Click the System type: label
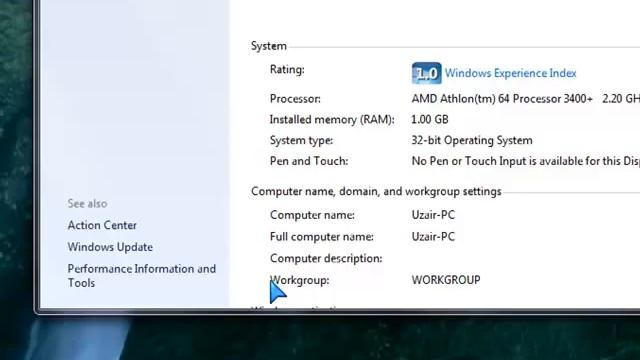Screen dimensions: 640x360 (x=301, y=140)
